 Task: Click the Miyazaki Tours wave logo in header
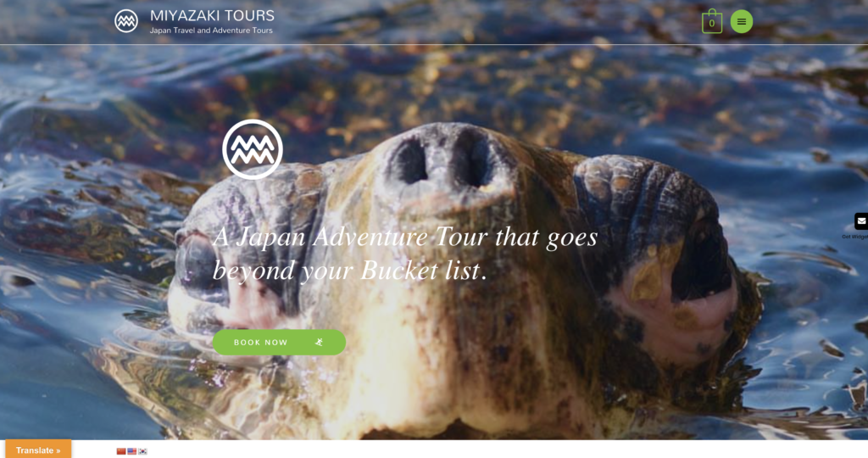click(x=126, y=21)
